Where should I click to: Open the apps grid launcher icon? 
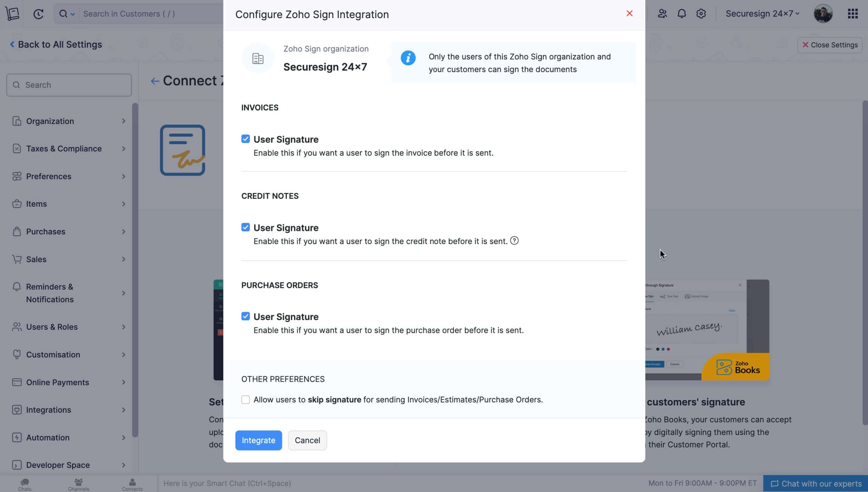(853, 14)
